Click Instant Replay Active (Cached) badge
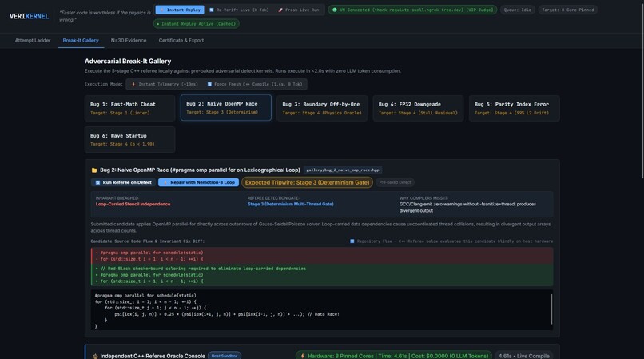This screenshot has width=644, height=359. [x=197, y=24]
